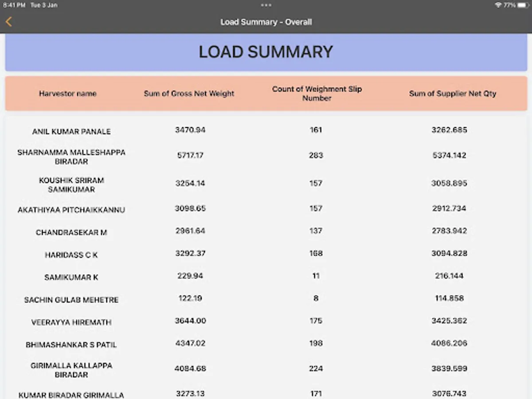Tap the battery percentage in the status bar
Image resolution: width=532 pixels, height=399 pixels.
click(x=509, y=5)
